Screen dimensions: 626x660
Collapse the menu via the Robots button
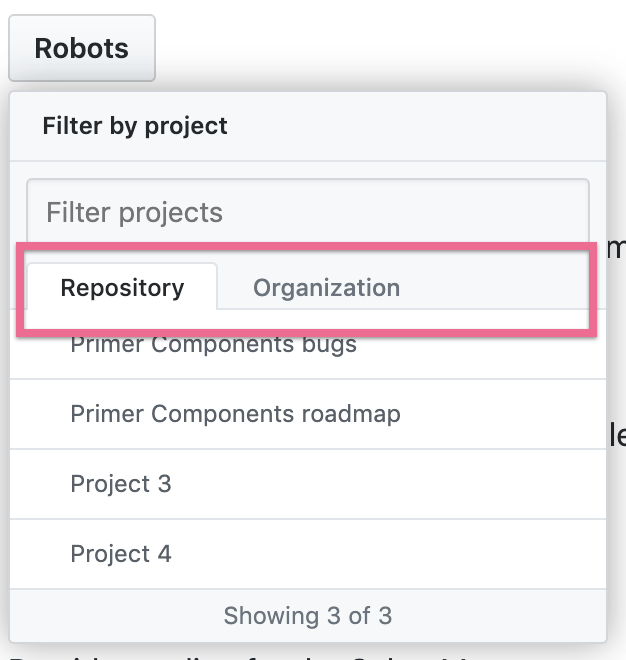click(82, 48)
